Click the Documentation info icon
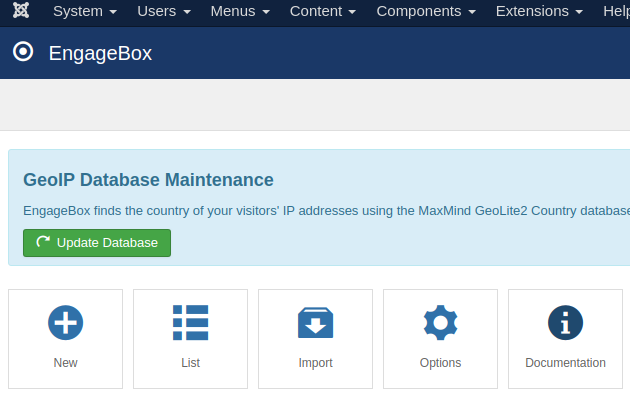This screenshot has width=630, height=398. tap(565, 322)
